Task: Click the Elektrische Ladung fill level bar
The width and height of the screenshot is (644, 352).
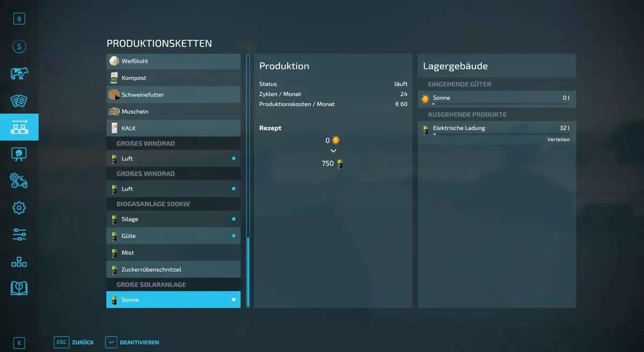Action: pyautogui.click(x=500, y=134)
